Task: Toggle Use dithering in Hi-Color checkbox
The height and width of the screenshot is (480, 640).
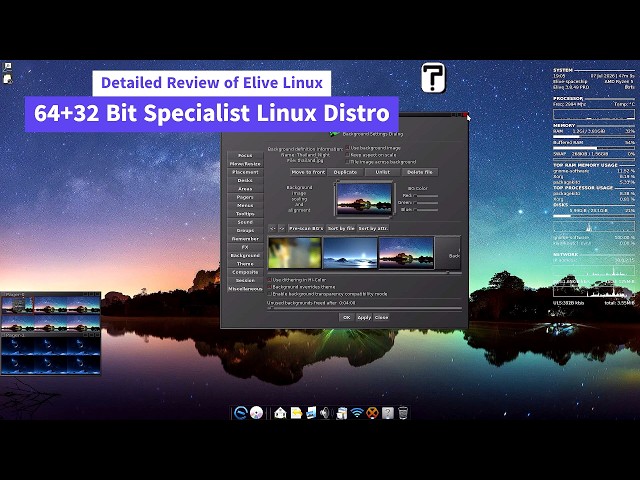Action: click(x=269, y=280)
